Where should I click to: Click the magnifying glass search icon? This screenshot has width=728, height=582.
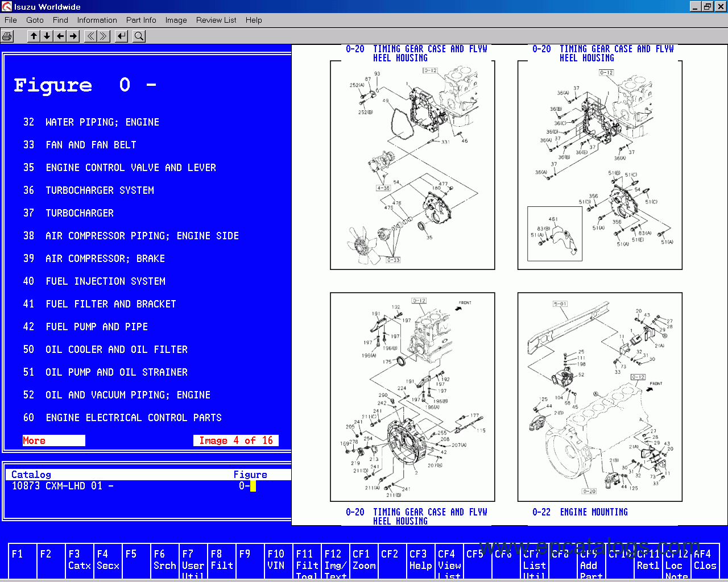click(x=139, y=36)
